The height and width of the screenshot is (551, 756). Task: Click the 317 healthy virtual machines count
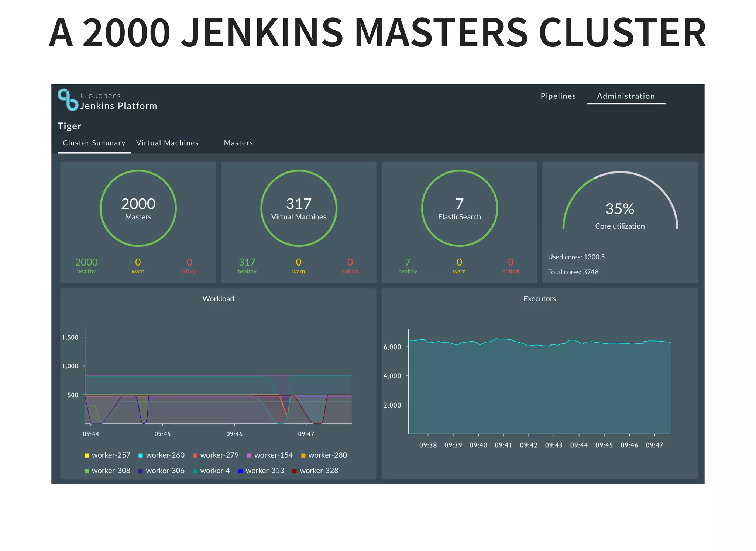pos(247,266)
